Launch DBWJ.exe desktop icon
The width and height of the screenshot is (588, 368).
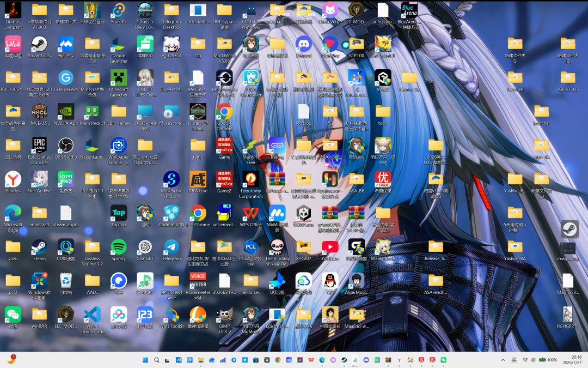198,182
